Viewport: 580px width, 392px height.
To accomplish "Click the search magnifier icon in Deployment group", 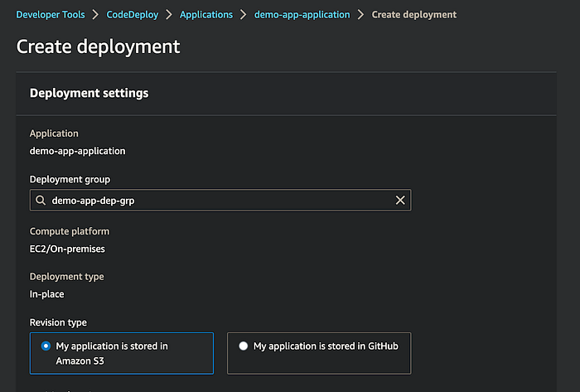I will (x=40, y=201).
